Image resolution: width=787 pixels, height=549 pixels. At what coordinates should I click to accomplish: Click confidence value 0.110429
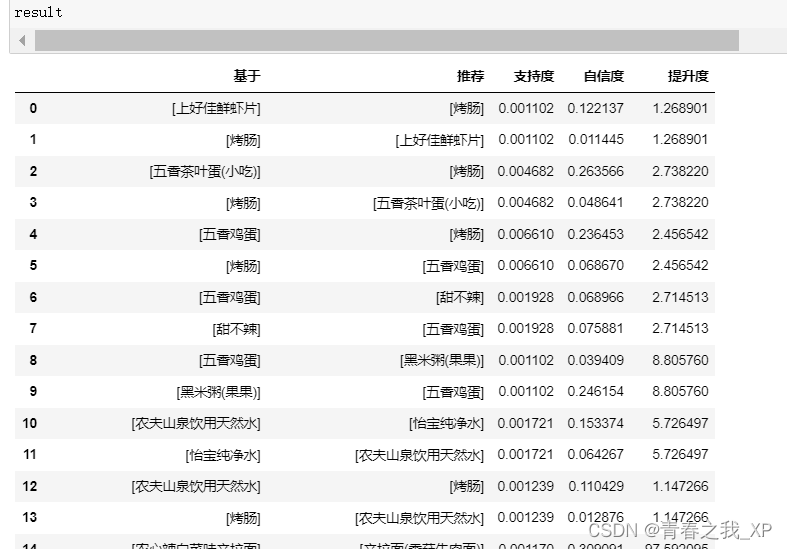point(596,486)
